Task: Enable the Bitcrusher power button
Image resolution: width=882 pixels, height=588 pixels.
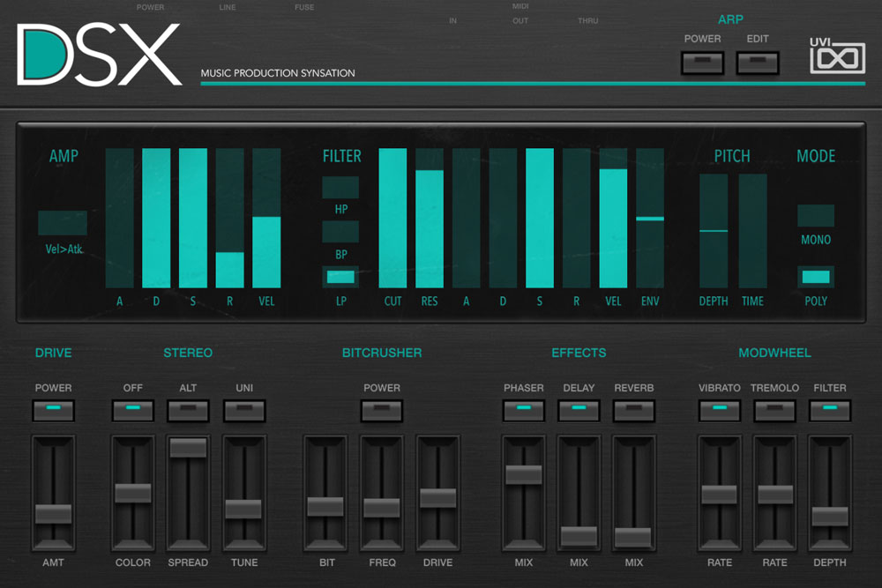Action: (382, 410)
